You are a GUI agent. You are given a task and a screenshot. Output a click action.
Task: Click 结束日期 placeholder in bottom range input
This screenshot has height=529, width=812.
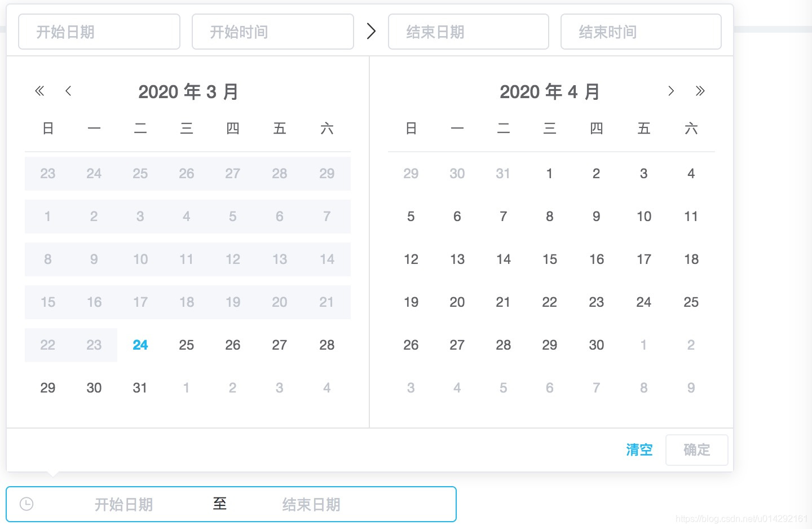(x=311, y=504)
